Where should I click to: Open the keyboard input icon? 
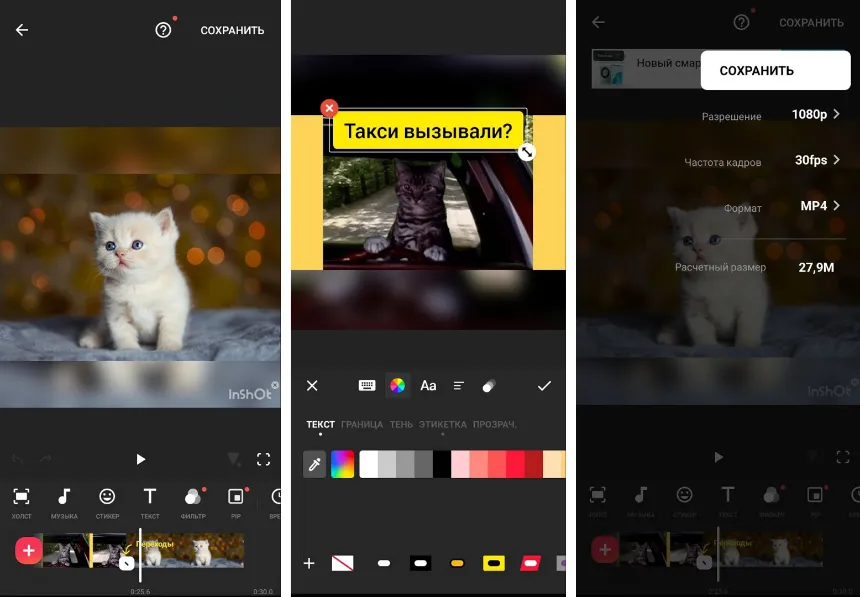pos(367,386)
